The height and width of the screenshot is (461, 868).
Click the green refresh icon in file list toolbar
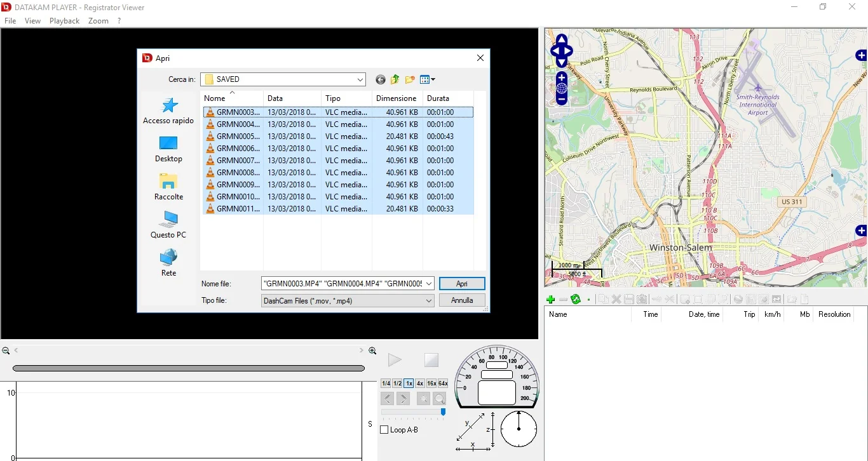click(576, 299)
